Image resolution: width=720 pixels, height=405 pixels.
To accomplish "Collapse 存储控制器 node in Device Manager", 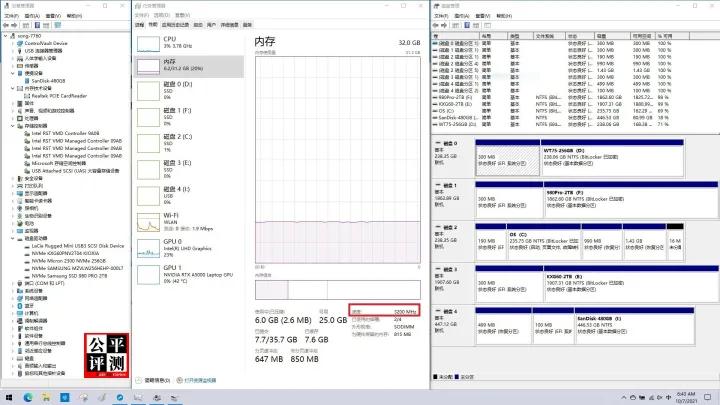I will click(13, 126).
